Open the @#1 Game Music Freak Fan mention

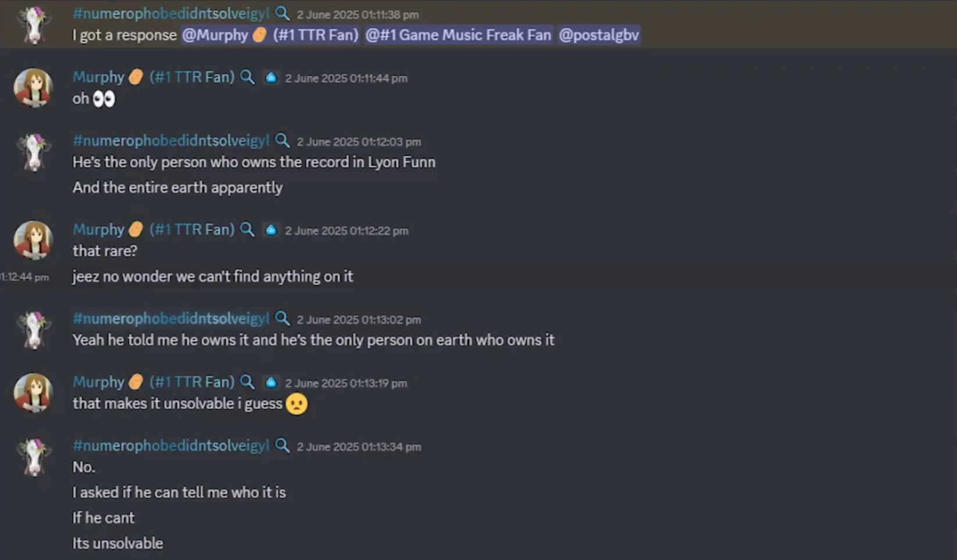(458, 35)
